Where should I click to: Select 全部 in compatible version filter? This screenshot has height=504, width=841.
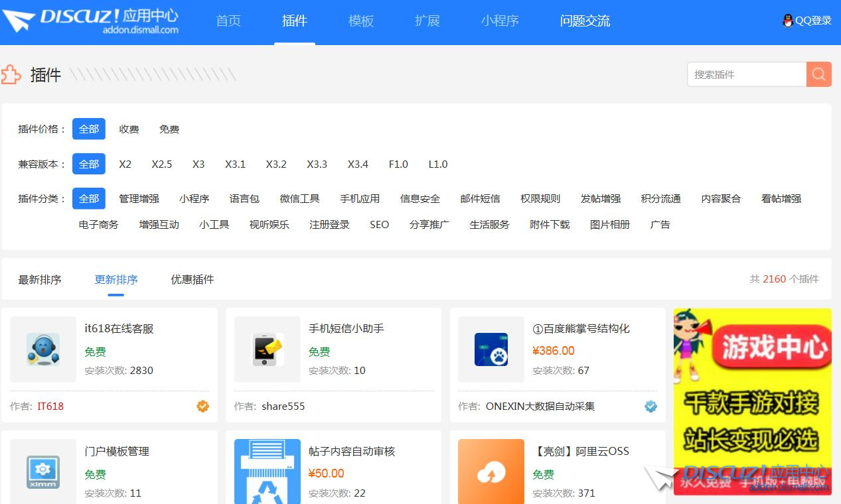pos(89,164)
